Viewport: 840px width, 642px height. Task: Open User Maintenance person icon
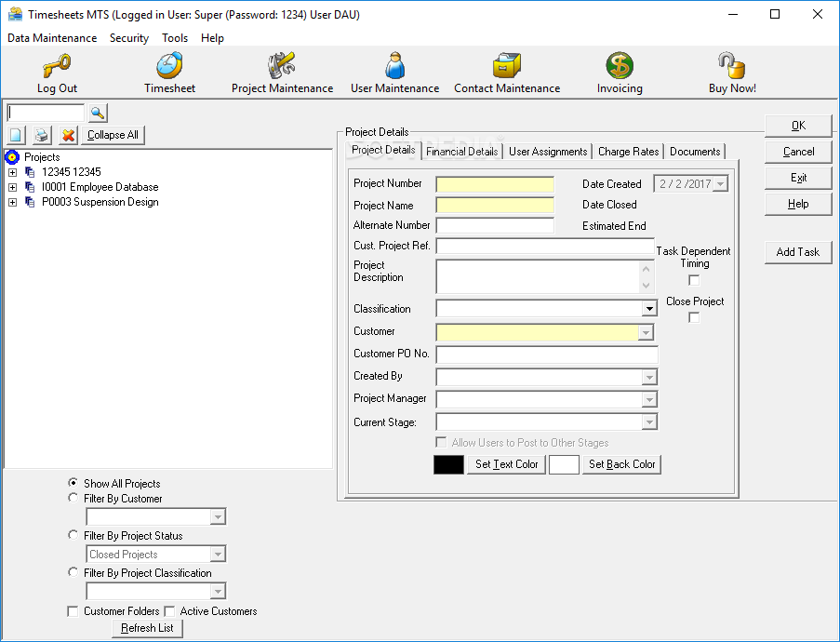coord(394,65)
